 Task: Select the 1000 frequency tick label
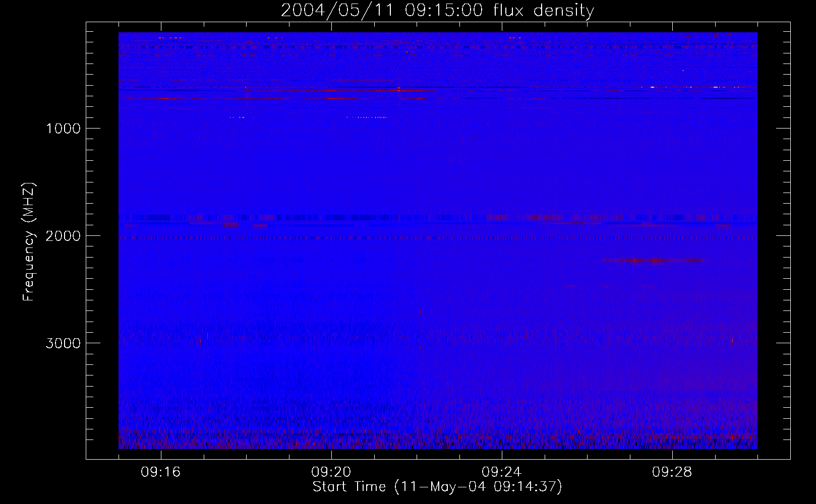point(64,129)
